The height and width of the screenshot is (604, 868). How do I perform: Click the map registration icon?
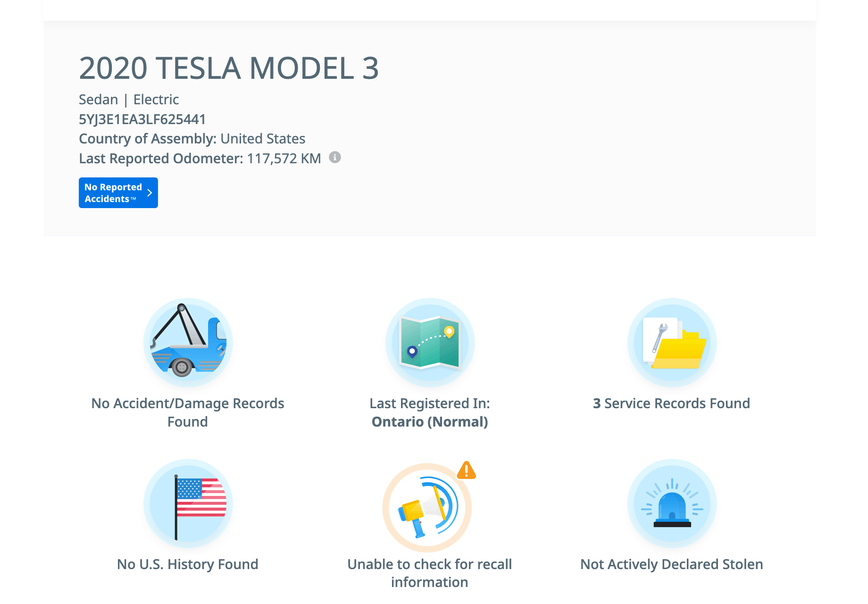point(430,343)
